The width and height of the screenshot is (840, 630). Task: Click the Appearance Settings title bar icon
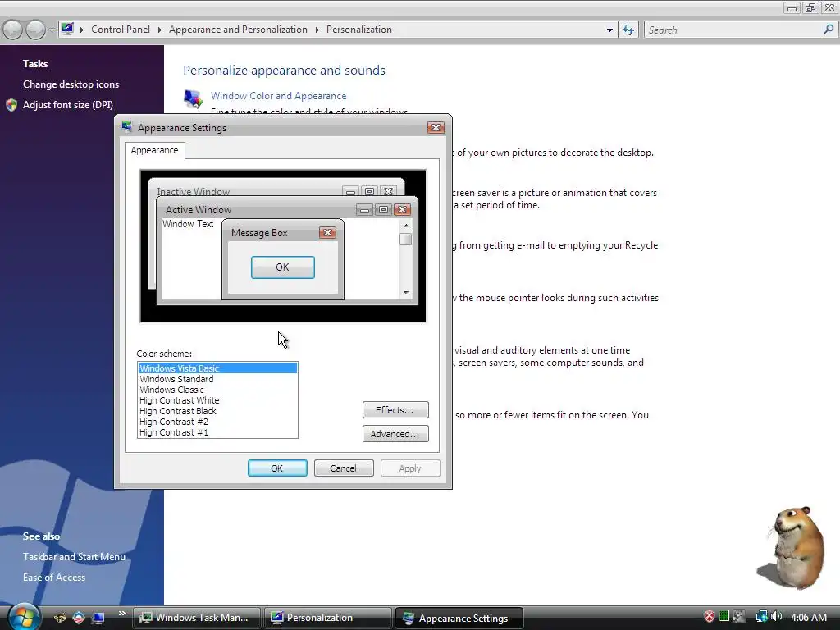pos(127,127)
